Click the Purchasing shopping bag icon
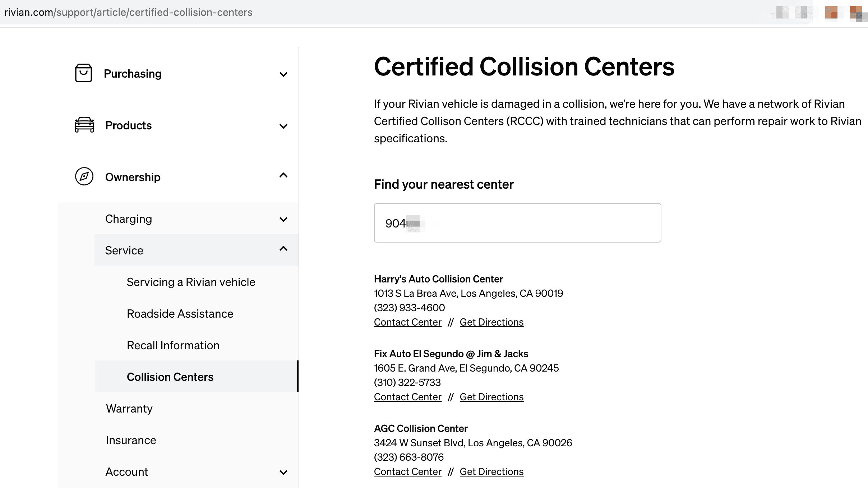Viewport: 868px width, 488px height. [x=83, y=73]
